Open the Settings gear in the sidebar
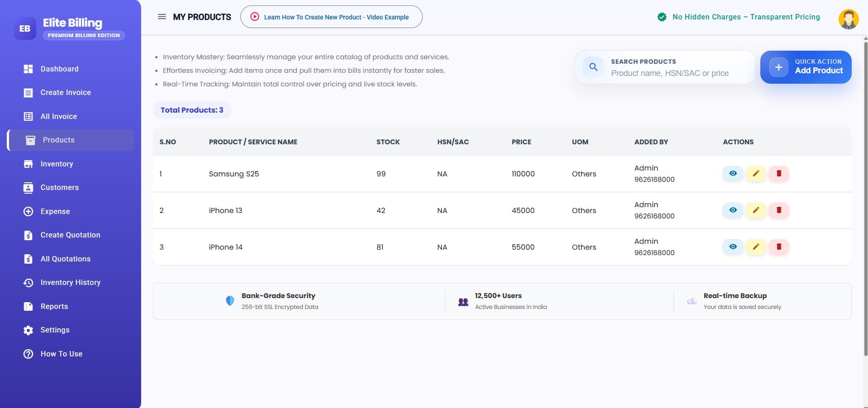 [55, 330]
